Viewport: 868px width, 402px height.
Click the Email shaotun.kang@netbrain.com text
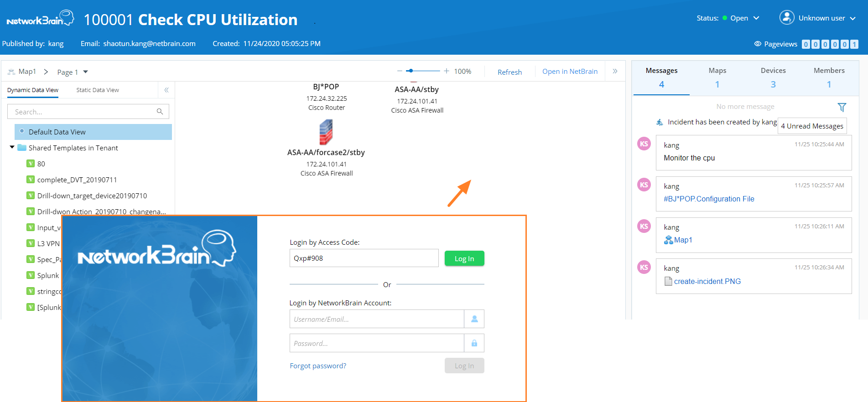coord(138,44)
